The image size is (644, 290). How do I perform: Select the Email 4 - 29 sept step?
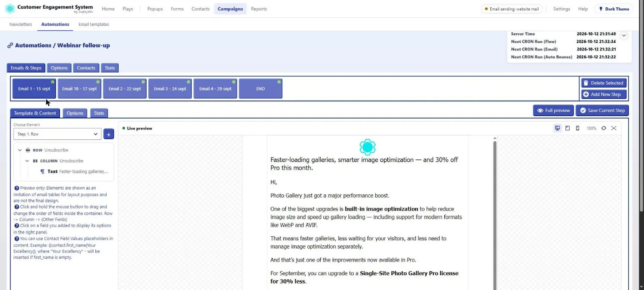coord(215,89)
